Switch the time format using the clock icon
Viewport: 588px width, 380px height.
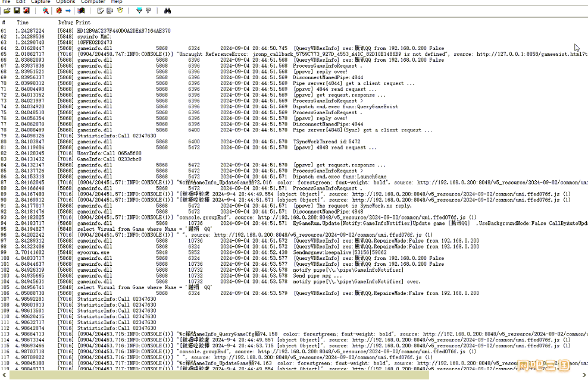click(120, 11)
